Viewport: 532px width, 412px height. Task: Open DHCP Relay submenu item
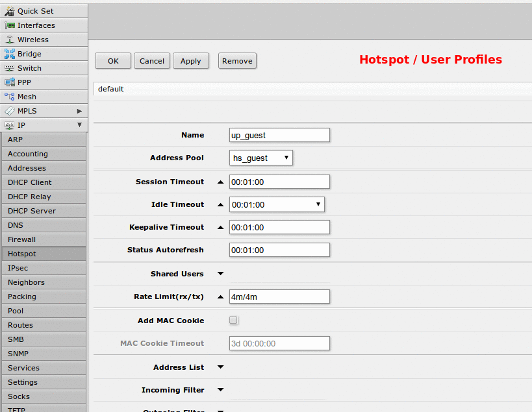coord(44,197)
